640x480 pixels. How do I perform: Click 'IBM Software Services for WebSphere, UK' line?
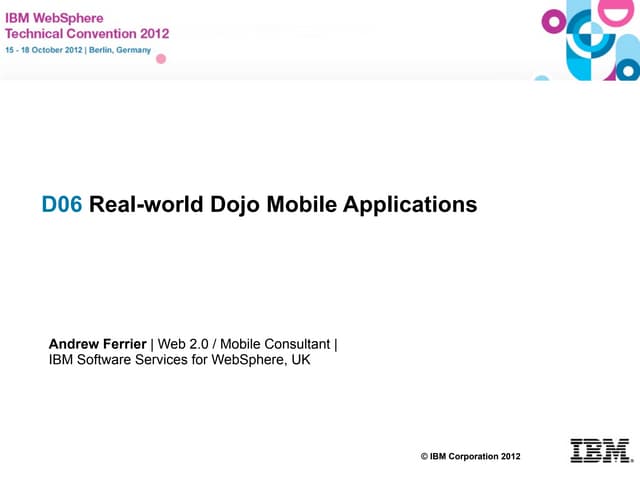[x=180, y=360]
